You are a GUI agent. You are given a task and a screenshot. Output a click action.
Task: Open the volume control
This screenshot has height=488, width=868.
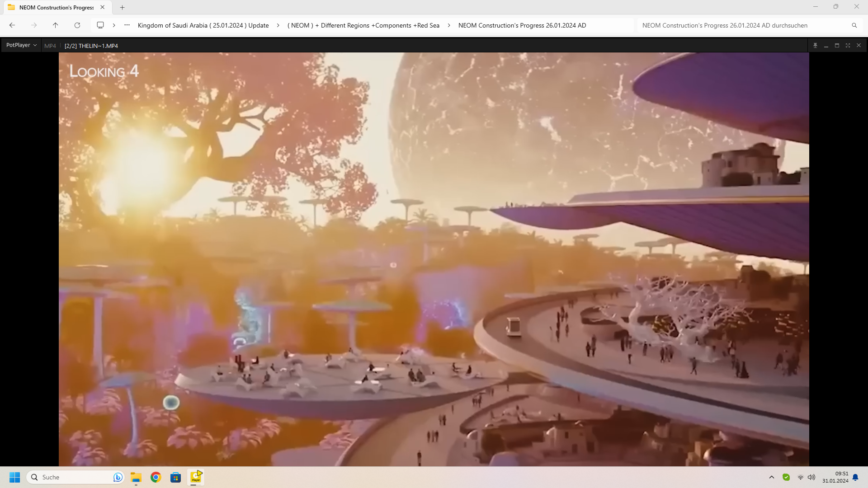[x=811, y=477]
